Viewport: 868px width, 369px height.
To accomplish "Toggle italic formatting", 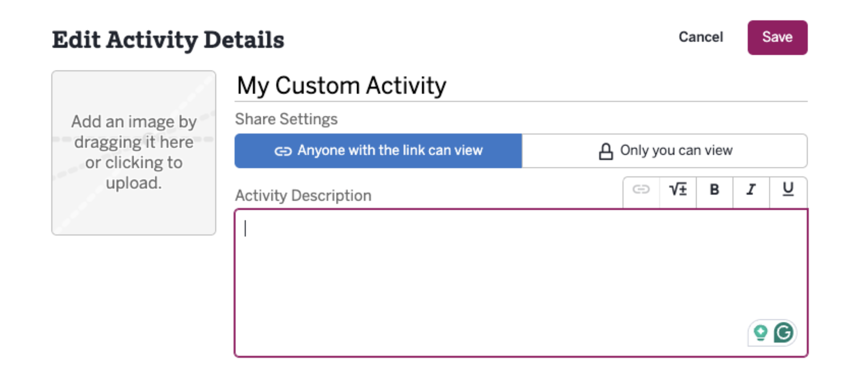I will (751, 190).
